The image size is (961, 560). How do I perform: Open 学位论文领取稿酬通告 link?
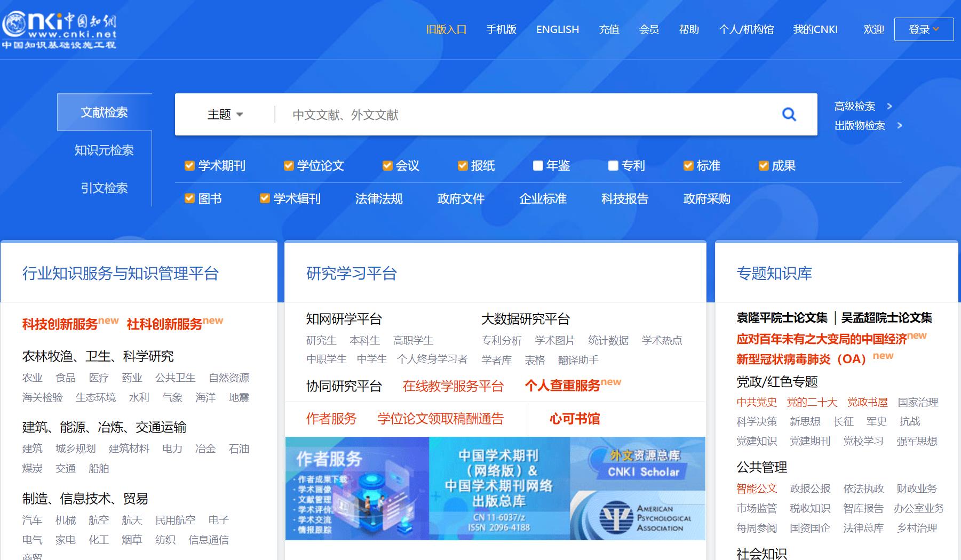tap(441, 419)
